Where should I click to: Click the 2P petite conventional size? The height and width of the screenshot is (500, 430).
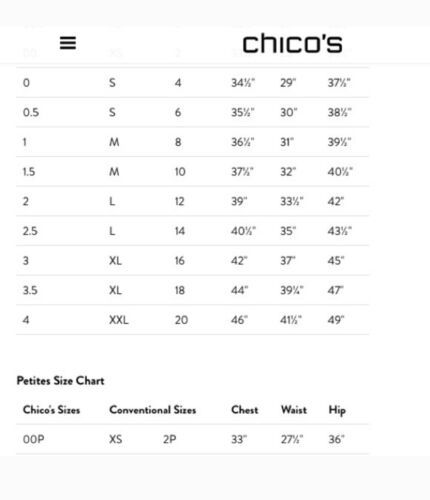(170, 439)
